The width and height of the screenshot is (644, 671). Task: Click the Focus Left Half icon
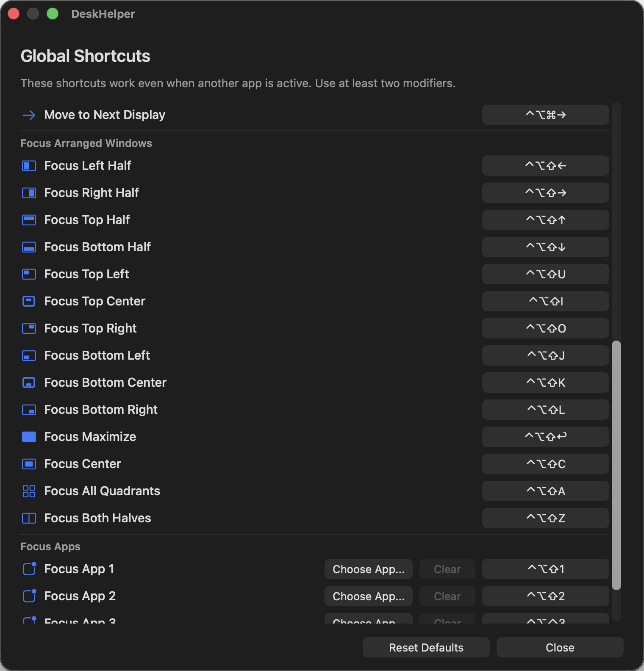point(29,166)
